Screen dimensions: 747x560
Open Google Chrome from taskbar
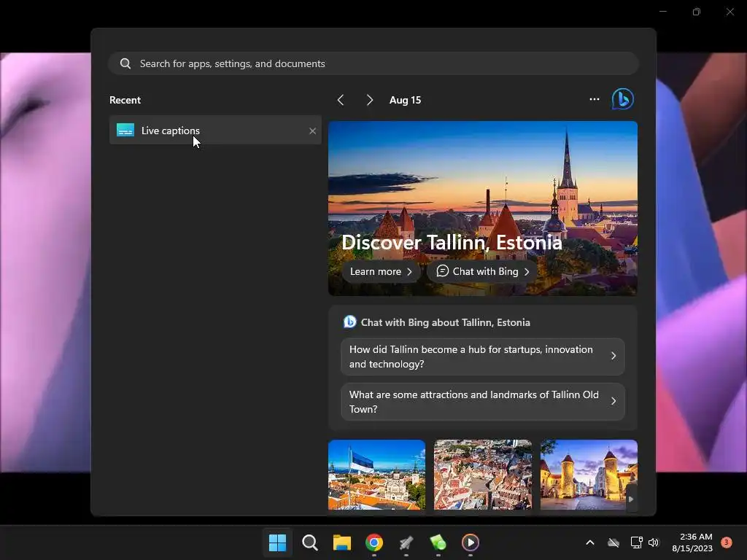pos(374,542)
